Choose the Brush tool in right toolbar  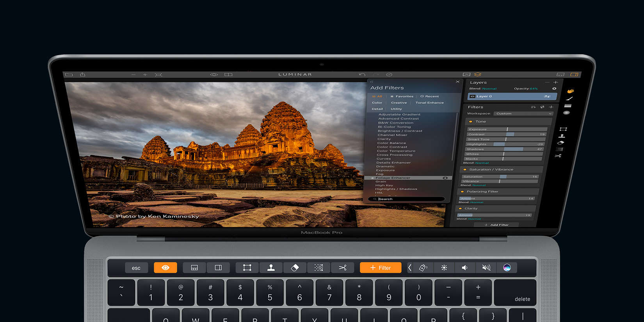(x=569, y=99)
